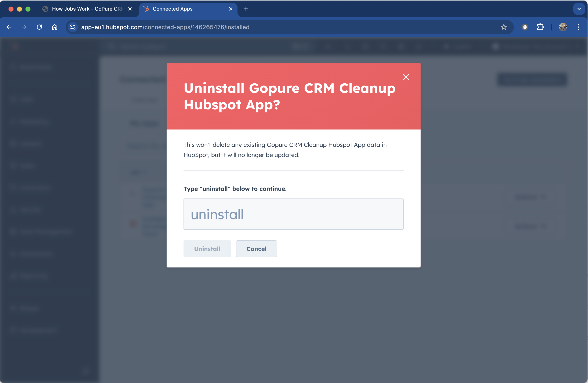
Task: View site information icon in address bar
Action: [73, 27]
